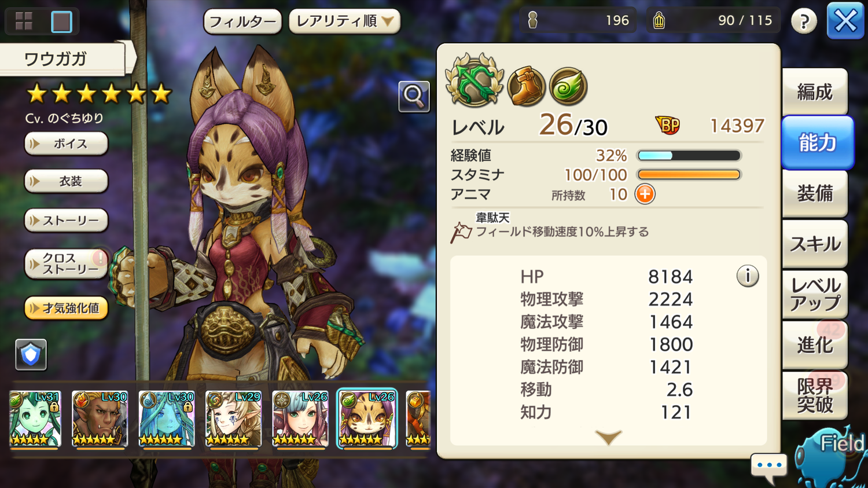Tap the bow class emblem icon
Screen dimensions: 868x488
[x=475, y=81]
